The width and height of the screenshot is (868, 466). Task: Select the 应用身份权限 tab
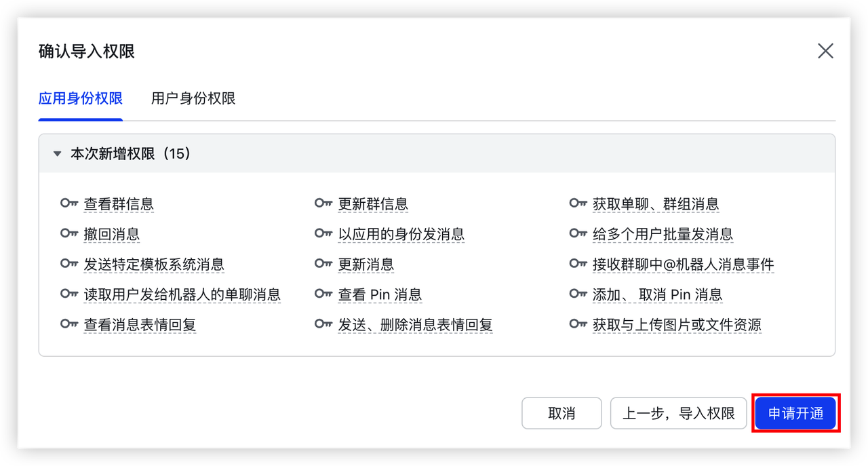coord(80,98)
